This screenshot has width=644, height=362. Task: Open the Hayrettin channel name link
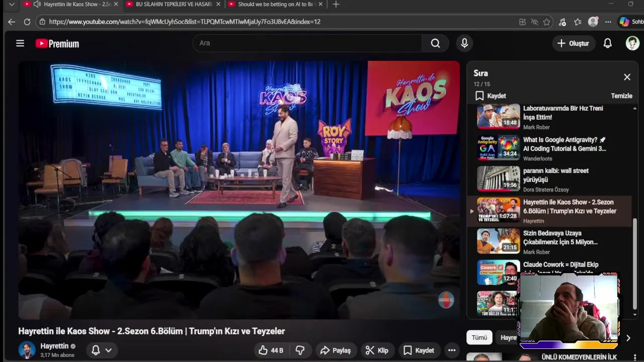click(x=54, y=346)
